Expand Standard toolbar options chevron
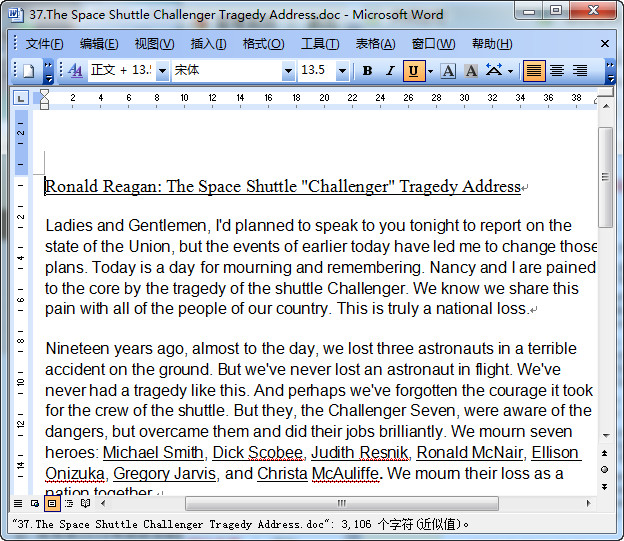This screenshot has height=541, width=624. coord(48,72)
